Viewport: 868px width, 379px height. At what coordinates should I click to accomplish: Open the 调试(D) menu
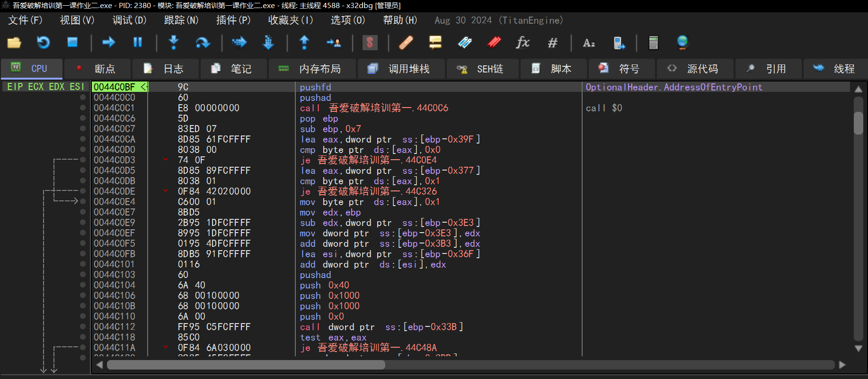tap(129, 20)
